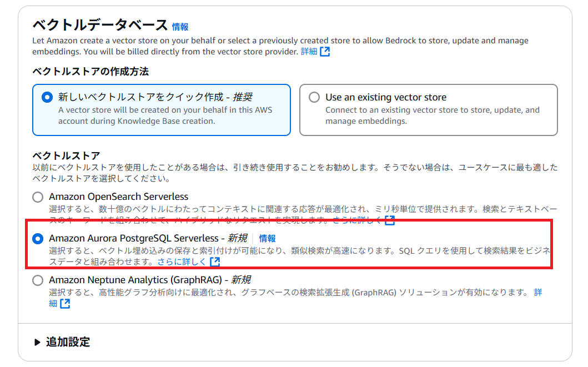588x367 pixels.
Task: Click external link icon under Neptune Analytics description
Action: pos(65,303)
